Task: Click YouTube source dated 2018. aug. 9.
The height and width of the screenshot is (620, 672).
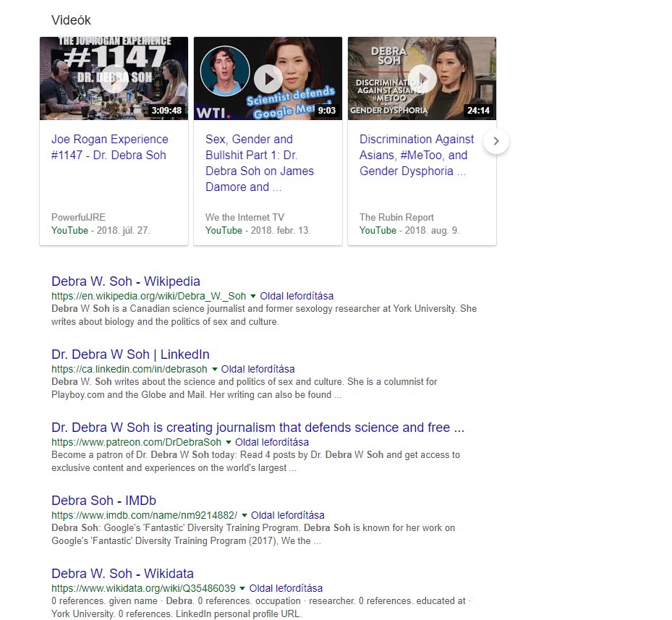Action: click(x=378, y=231)
